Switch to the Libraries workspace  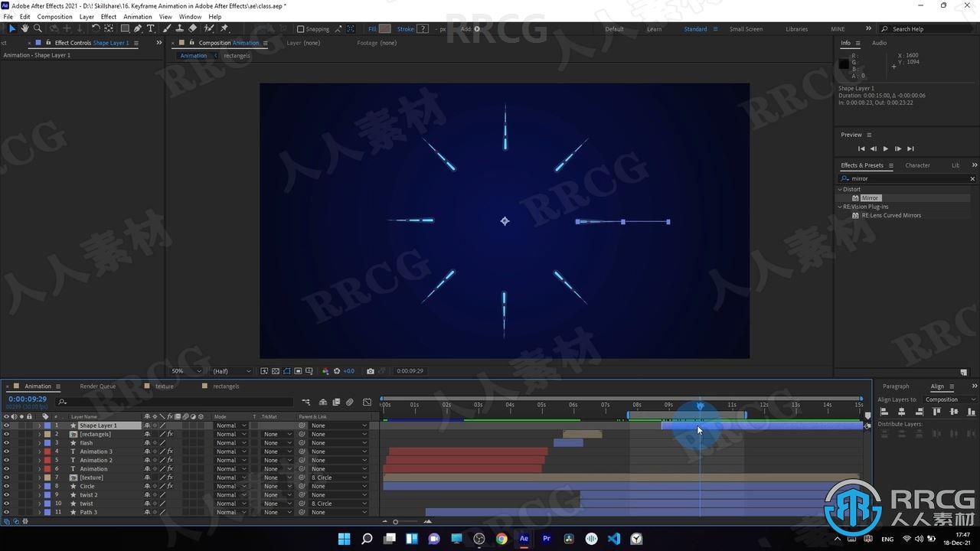point(796,29)
